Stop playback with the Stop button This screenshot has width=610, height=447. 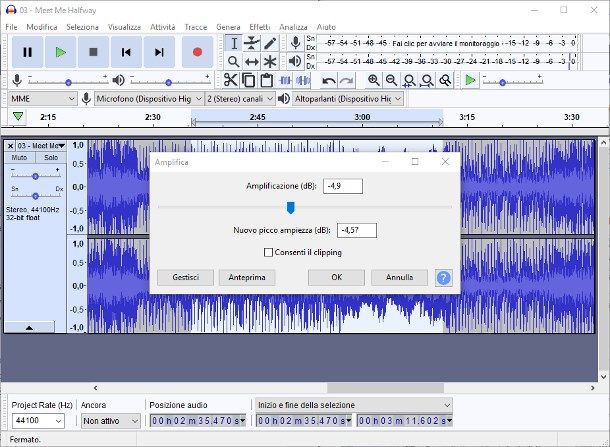(x=93, y=52)
